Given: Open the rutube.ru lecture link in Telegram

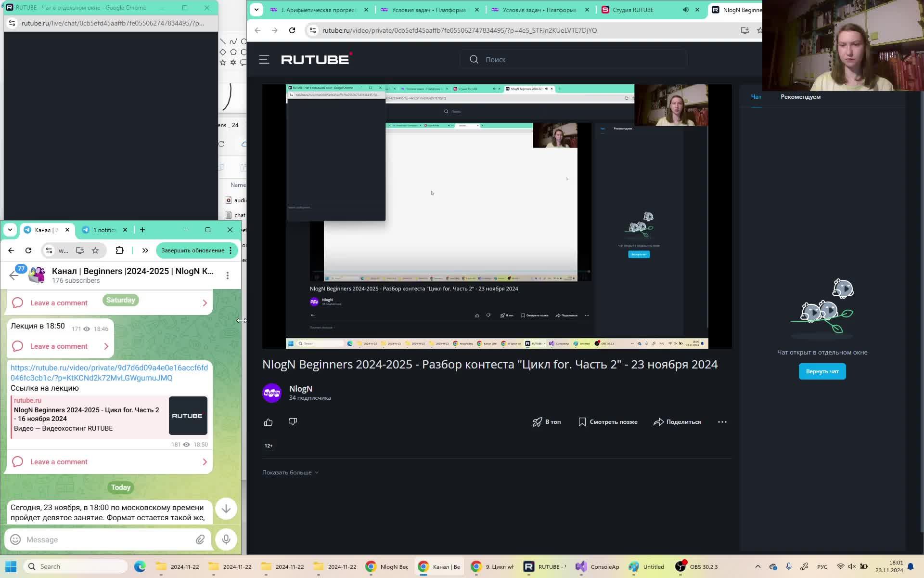Looking at the screenshot, I should [x=109, y=372].
